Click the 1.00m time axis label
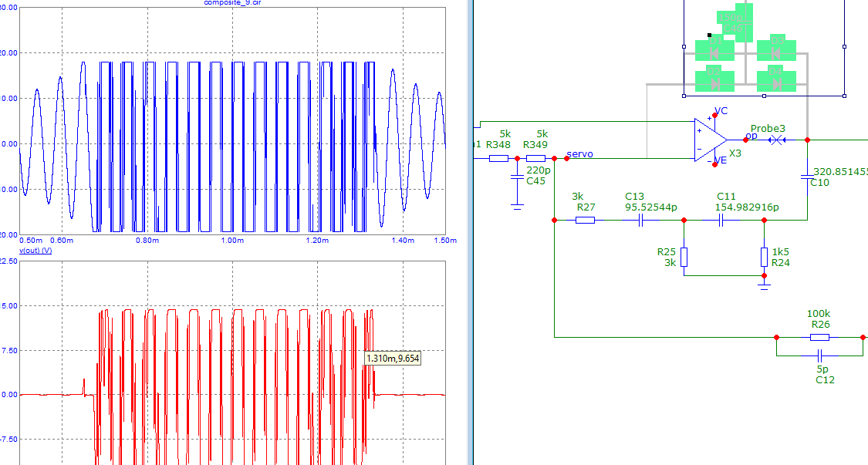This screenshot has height=465, width=868. coord(232,241)
